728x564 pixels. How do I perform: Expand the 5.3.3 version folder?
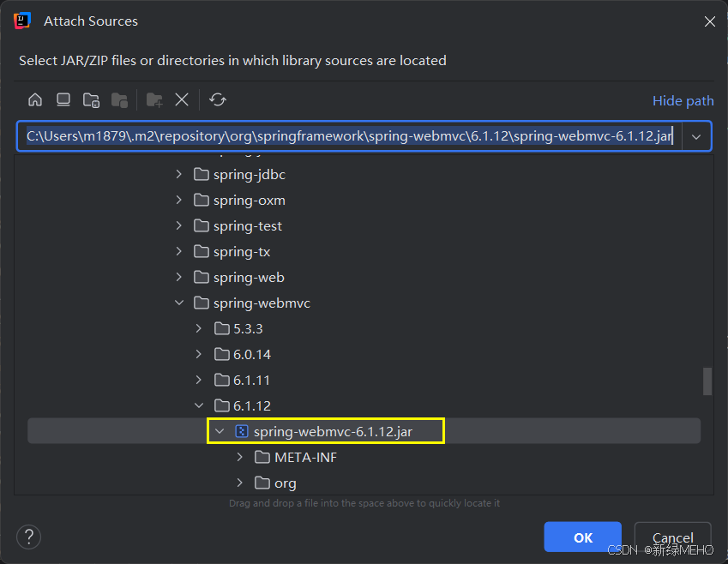point(199,328)
